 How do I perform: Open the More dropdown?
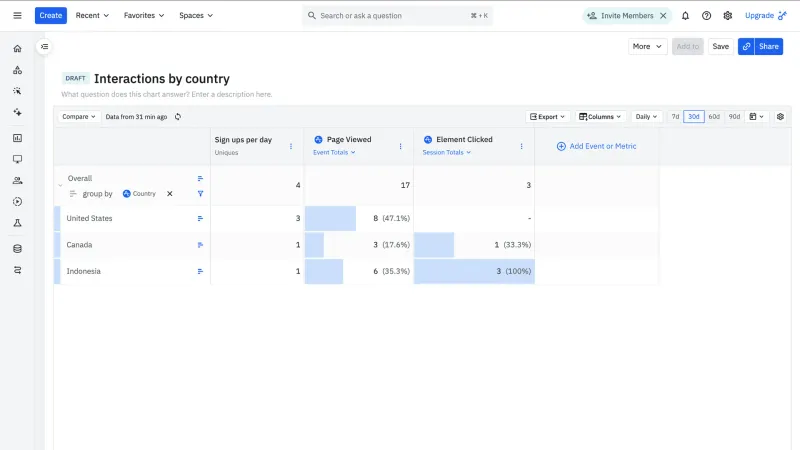coord(647,46)
